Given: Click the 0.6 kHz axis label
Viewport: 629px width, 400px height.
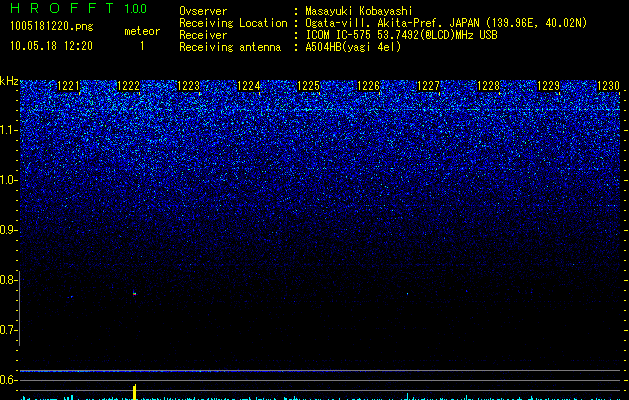Looking at the screenshot, I should 8,380.
